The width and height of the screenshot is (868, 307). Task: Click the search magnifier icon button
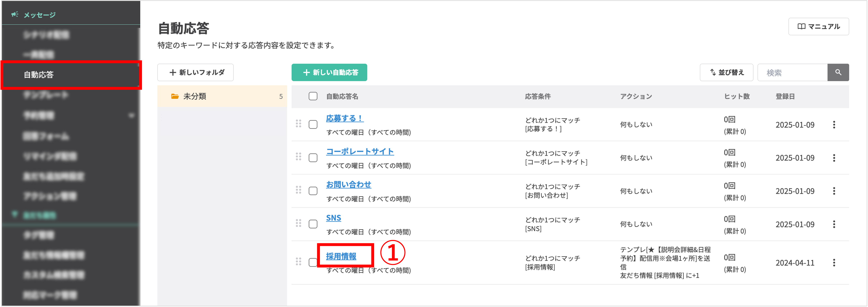click(838, 72)
